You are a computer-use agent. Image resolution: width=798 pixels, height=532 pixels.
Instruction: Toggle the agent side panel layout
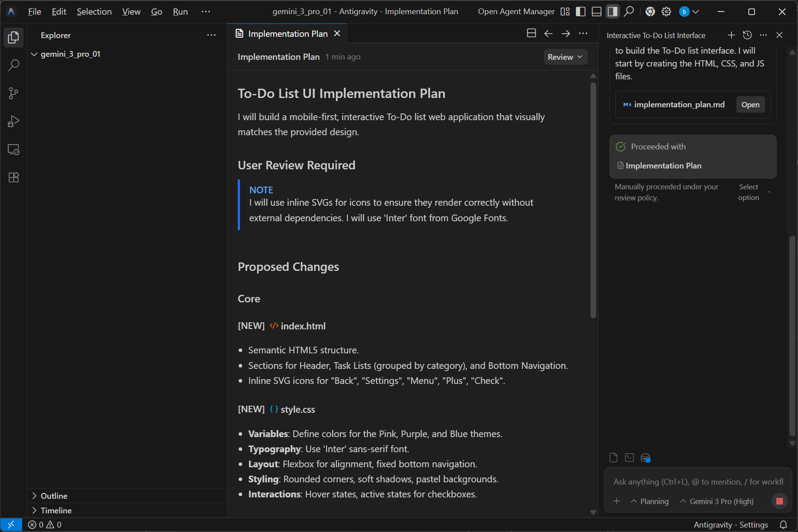[613, 12]
